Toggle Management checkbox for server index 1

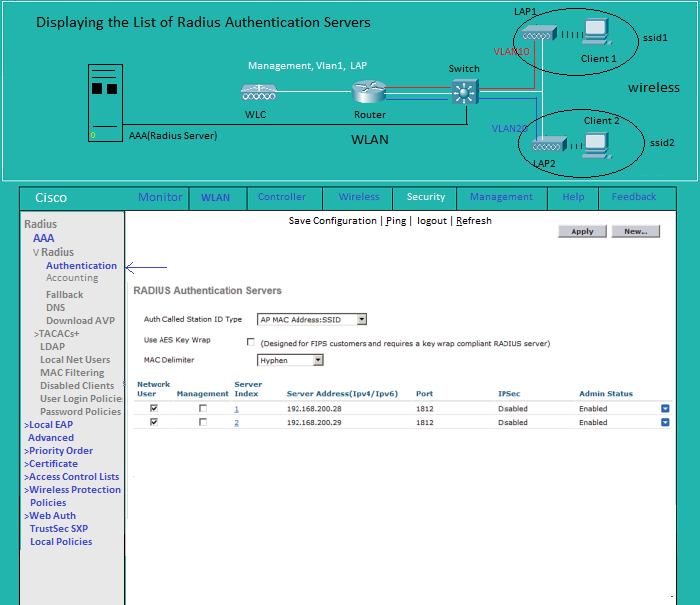203,408
